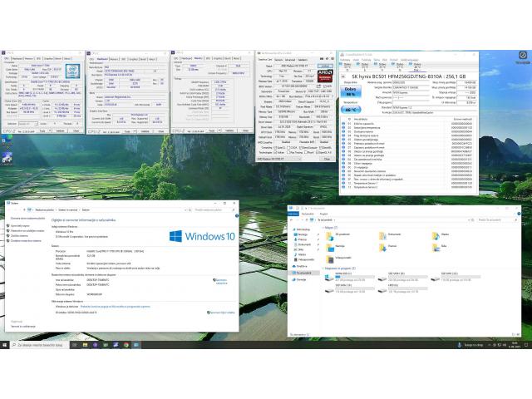
Task: Click the AMD Radeon logo in GPU-Z
Action: pyautogui.click(x=325, y=76)
